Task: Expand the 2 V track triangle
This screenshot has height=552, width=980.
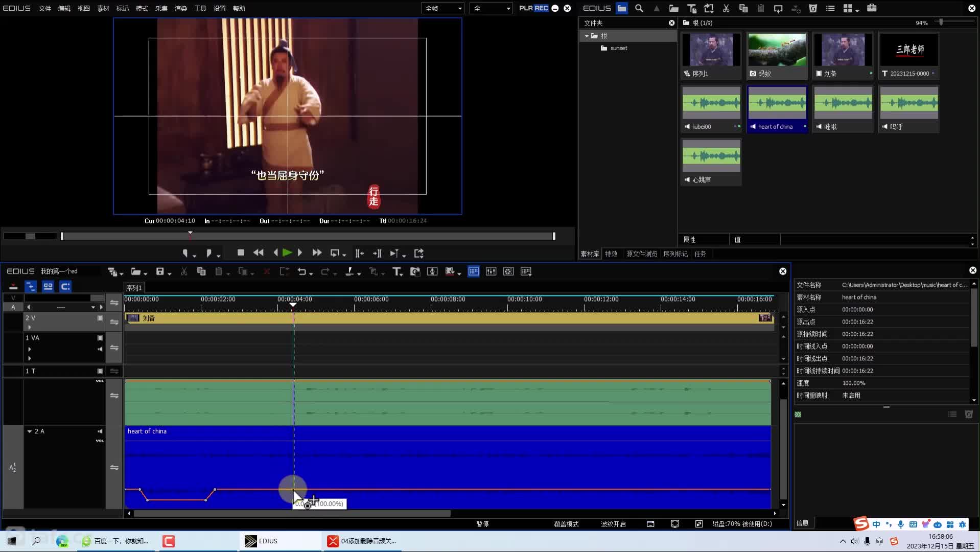Action: [x=30, y=327]
